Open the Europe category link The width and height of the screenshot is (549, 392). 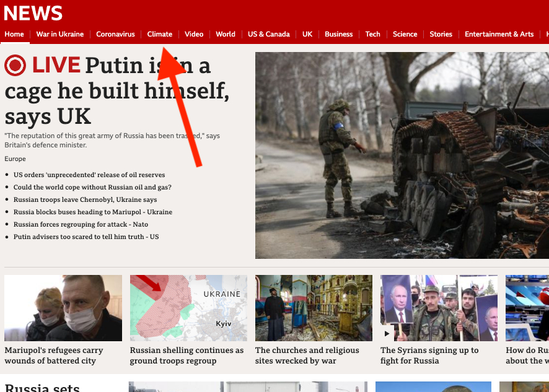coord(15,159)
